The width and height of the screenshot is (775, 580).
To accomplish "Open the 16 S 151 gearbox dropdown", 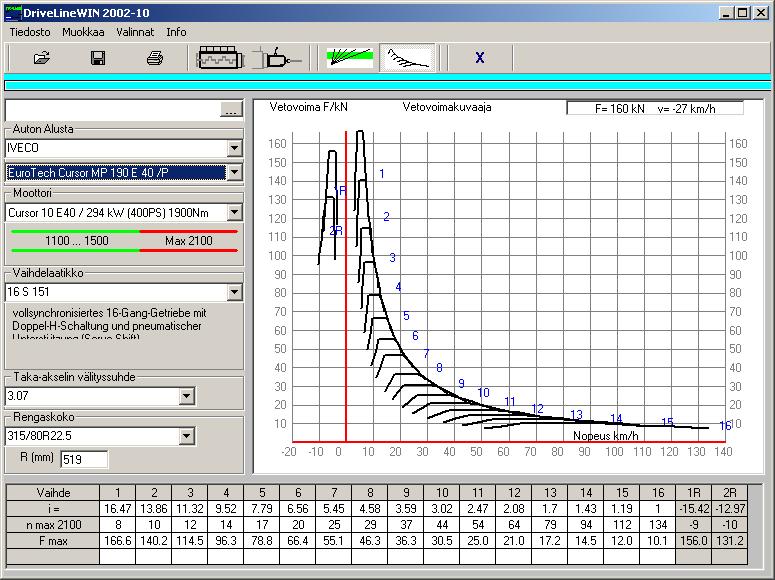I will pyautogui.click(x=234, y=292).
